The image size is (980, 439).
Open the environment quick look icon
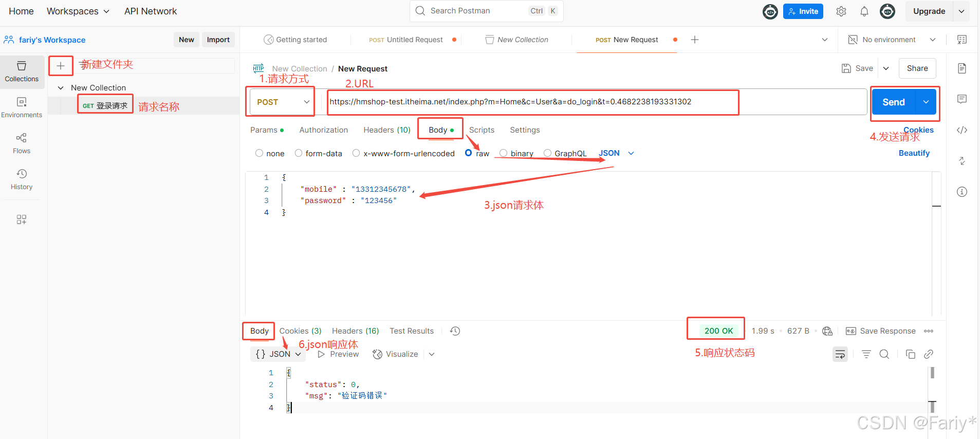(962, 40)
